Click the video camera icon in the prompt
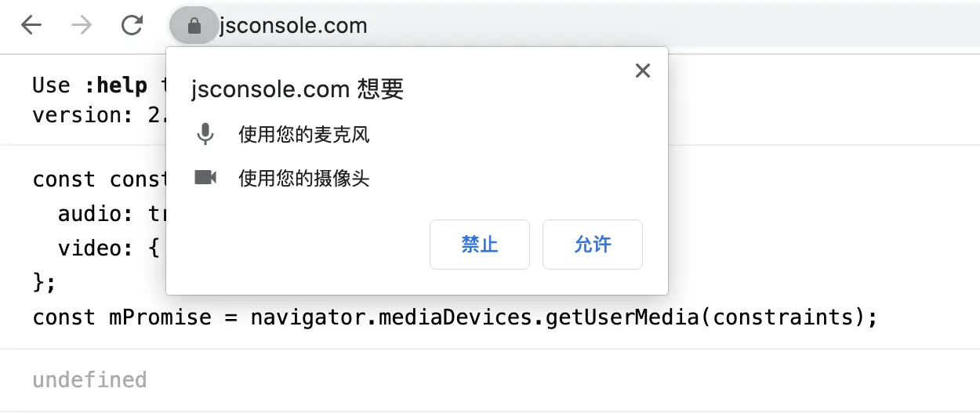 [205, 178]
